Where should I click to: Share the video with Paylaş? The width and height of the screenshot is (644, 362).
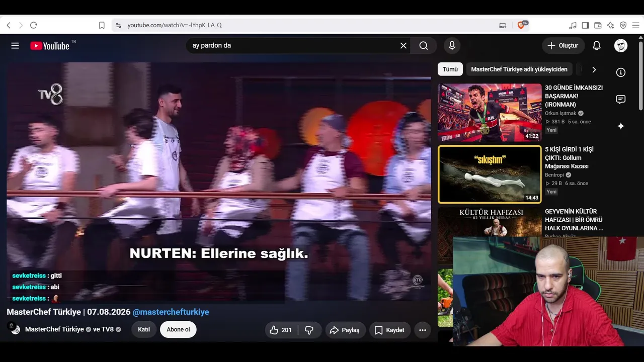coord(345,330)
